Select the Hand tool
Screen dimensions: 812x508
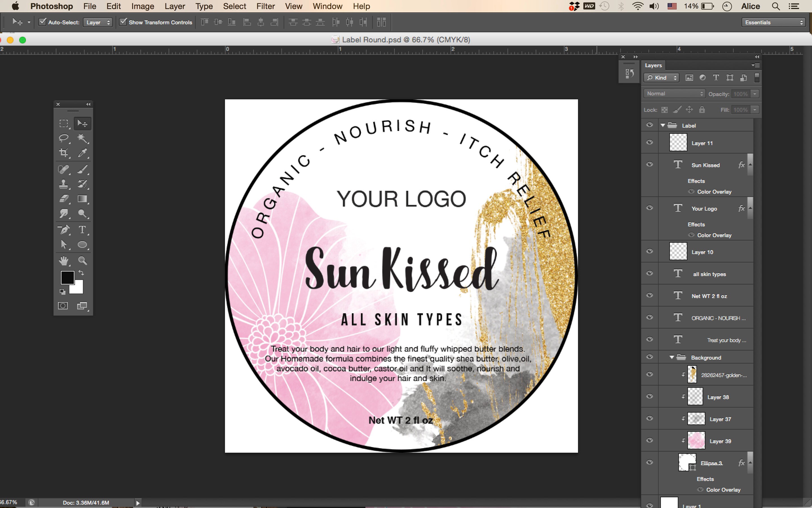(x=64, y=260)
